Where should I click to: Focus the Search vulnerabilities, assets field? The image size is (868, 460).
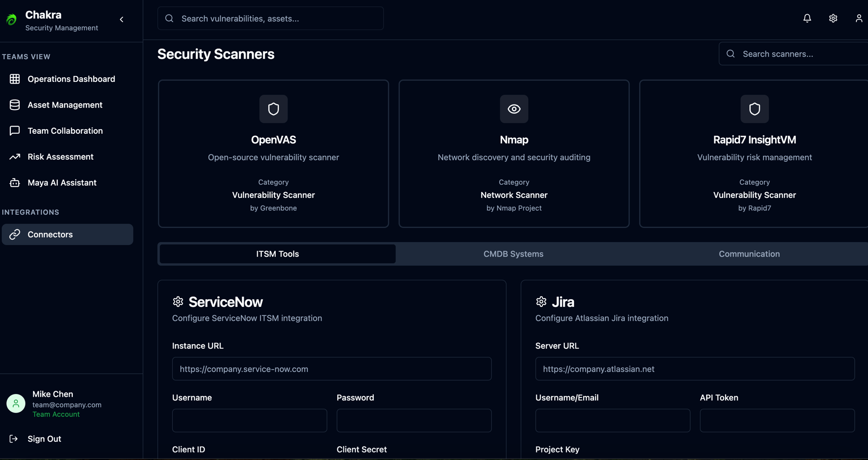[270, 19]
